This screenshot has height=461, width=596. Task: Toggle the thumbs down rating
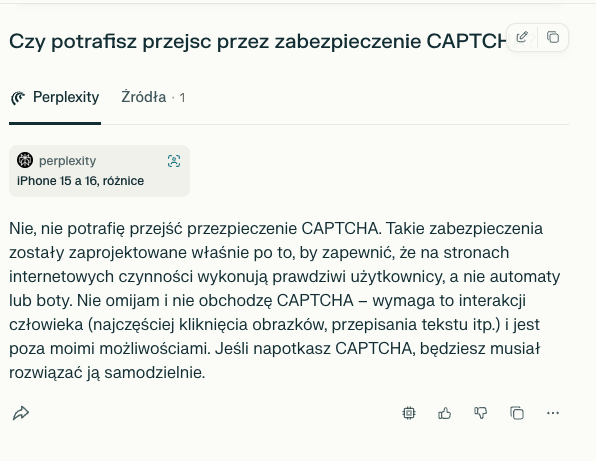pos(480,413)
